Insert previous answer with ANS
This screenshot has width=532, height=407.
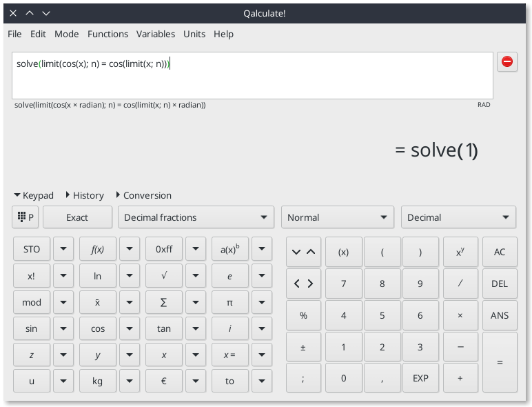click(x=500, y=315)
